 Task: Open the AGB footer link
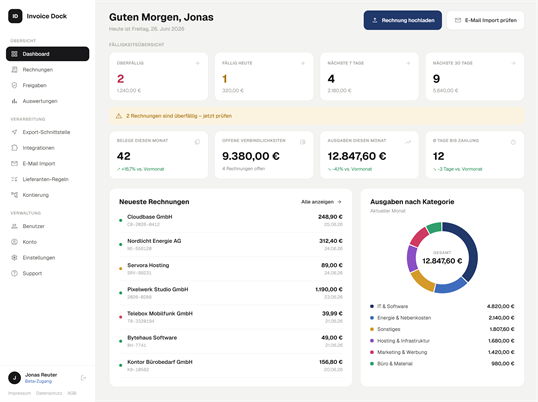tap(72, 393)
